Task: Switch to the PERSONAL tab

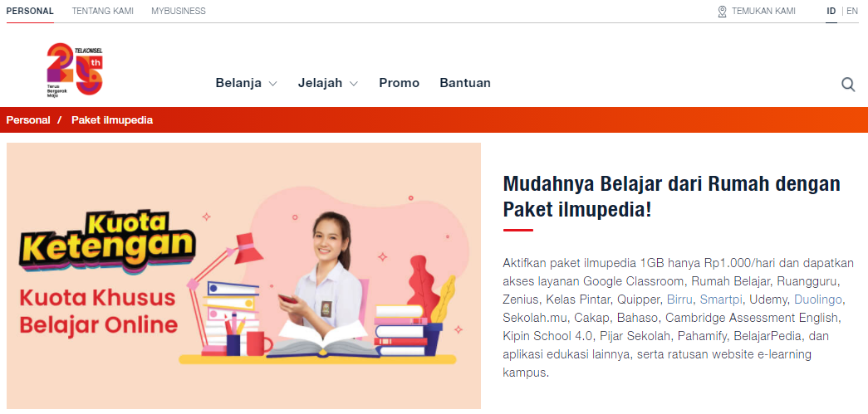Action: (x=30, y=11)
